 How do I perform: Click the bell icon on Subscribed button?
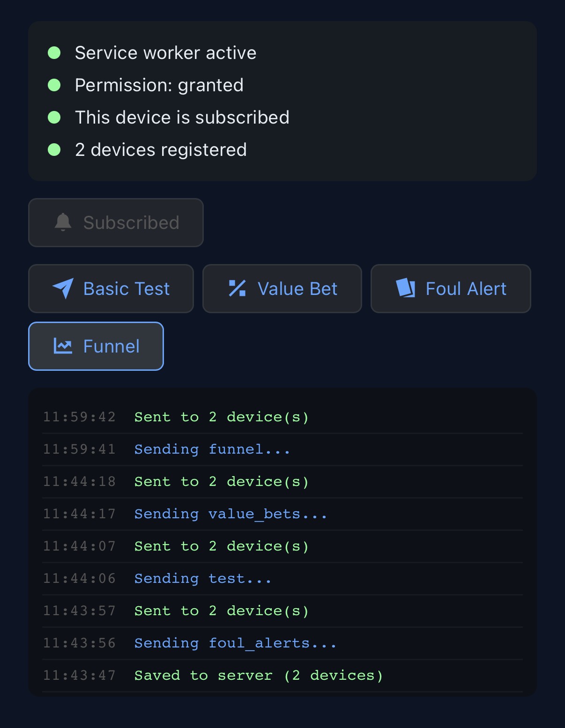63,222
